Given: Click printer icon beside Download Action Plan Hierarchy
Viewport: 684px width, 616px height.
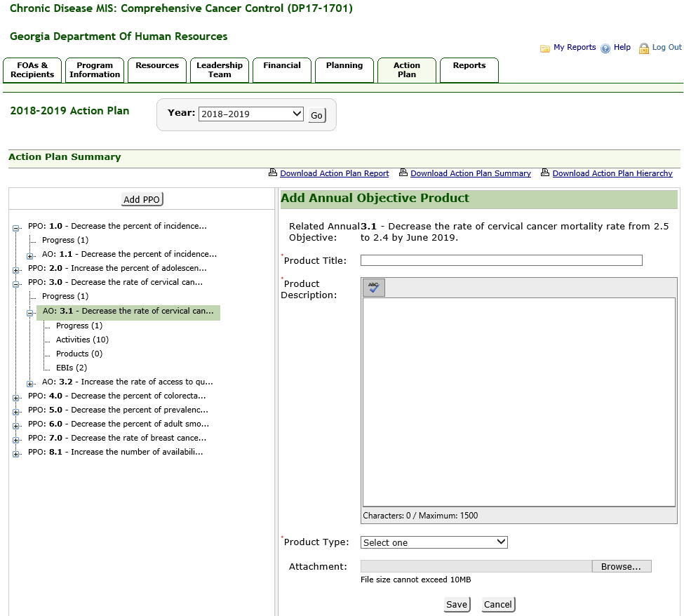Looking at the screenshot, I should click(x=545, y=173).
